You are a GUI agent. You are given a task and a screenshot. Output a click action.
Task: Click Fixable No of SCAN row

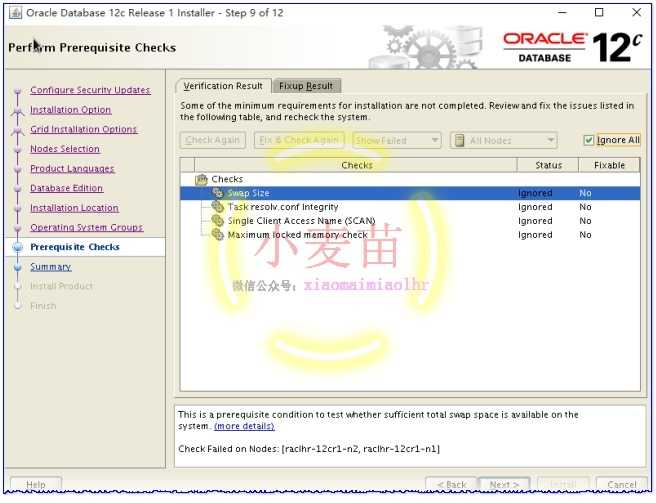[585, 221]
